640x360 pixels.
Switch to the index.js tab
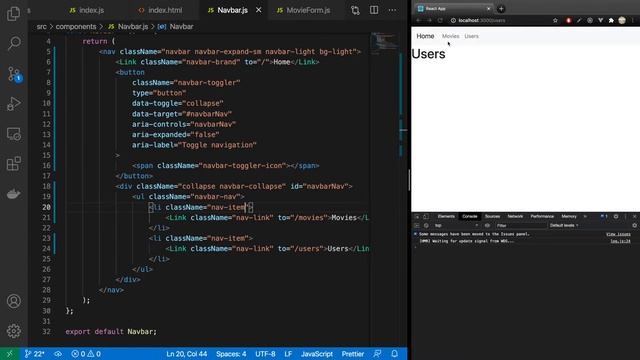click(x=87, y=10)
